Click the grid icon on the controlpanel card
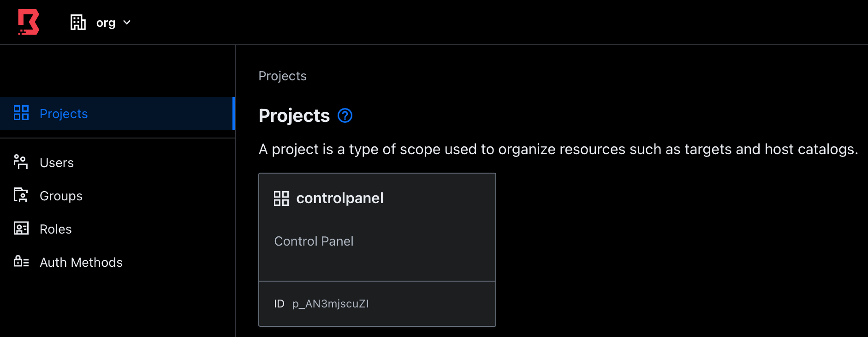The image size is (868, 337). coord(281,198)
